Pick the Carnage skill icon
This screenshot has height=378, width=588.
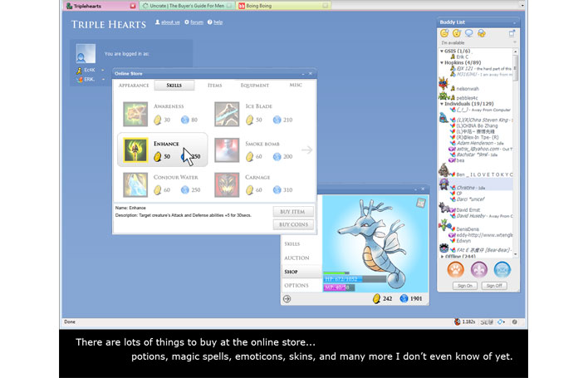point(227,184)
